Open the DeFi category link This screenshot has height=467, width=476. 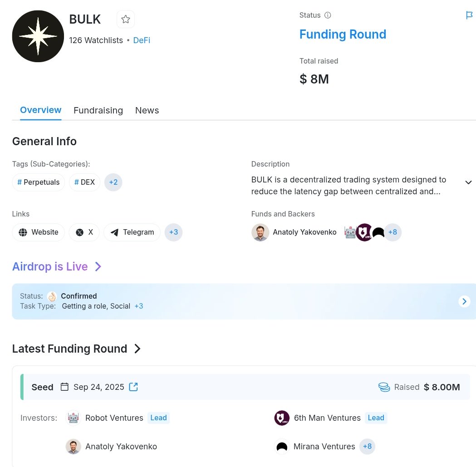pos(142,40)
